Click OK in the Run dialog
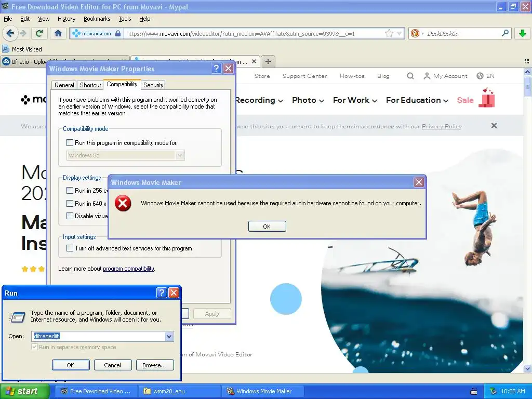Screen dimensions: 532x399 tap(71, 365)
